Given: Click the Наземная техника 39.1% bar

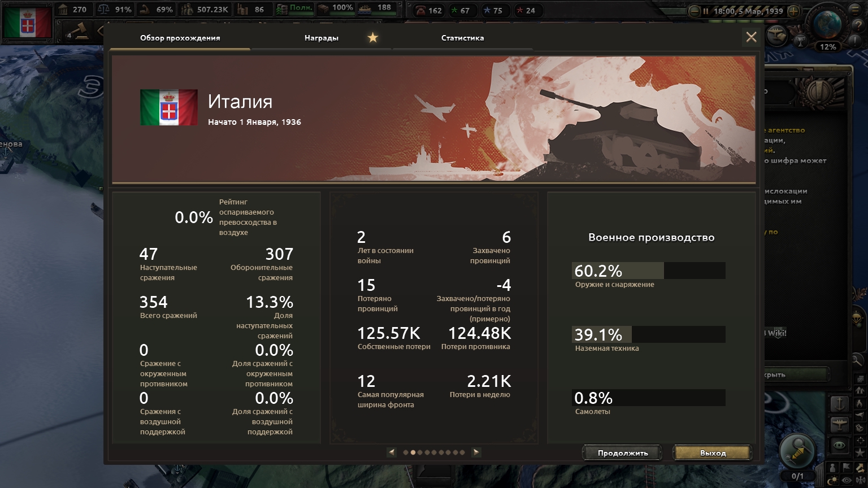Looking at the screenshot, I should tap(649, 334).
